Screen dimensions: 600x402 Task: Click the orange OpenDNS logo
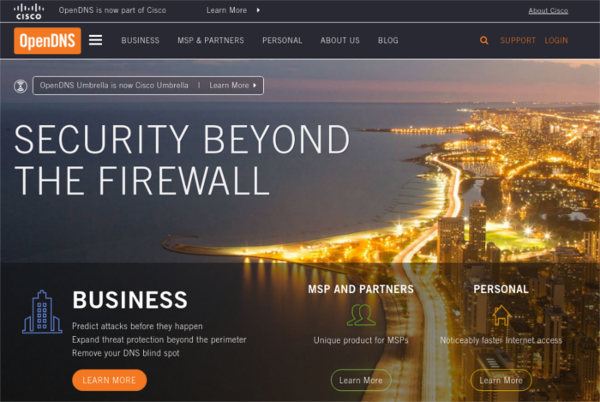(47, 41)
